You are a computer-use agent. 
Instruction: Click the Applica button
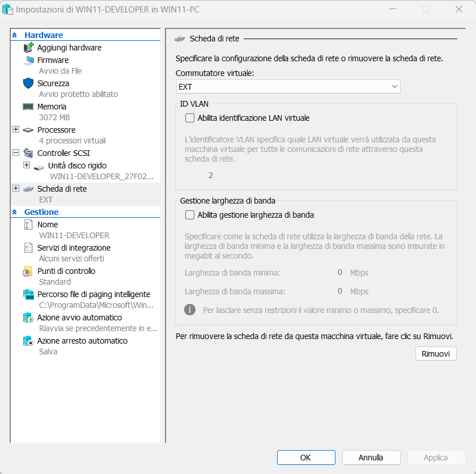(436, 458)
